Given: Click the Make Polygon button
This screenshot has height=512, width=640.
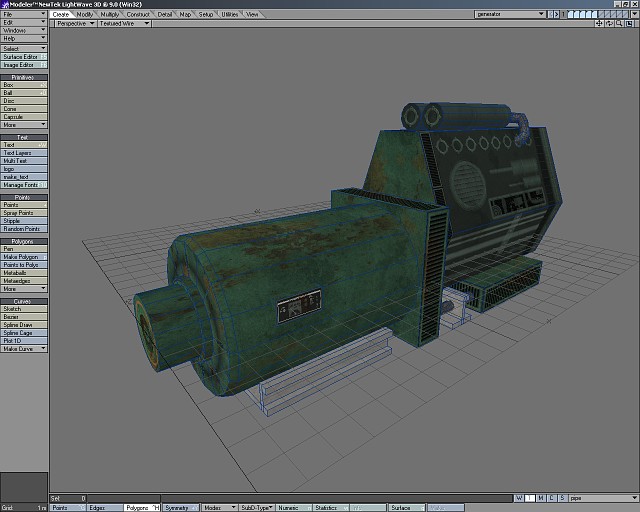Looking at the screenshot, I should pos(24,257).
